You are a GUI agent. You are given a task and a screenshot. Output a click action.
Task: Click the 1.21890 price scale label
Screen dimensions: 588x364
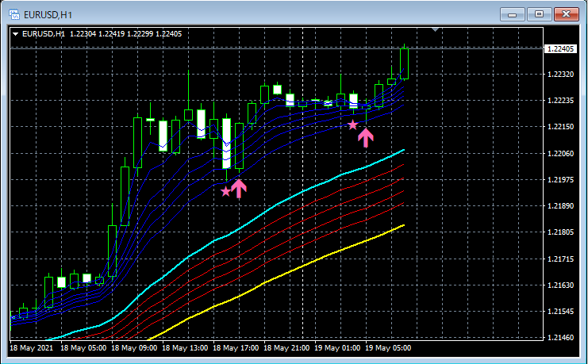coord(560,206)
